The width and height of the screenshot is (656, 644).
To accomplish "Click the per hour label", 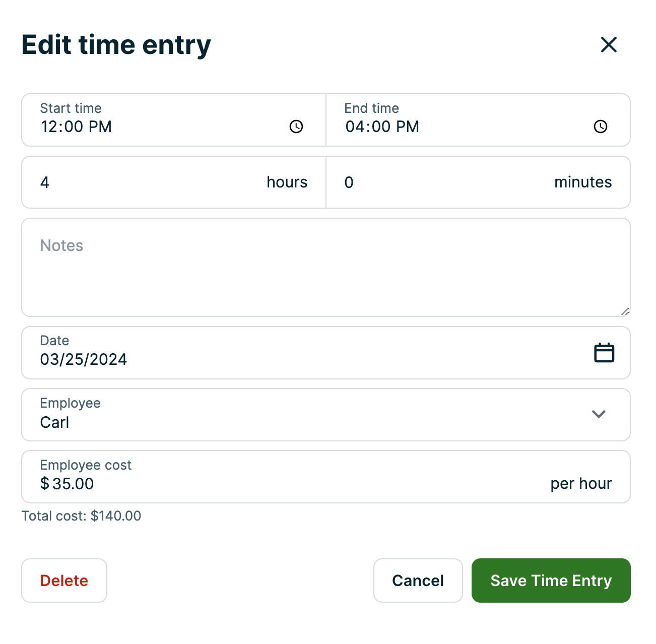I will coord(580,484).
